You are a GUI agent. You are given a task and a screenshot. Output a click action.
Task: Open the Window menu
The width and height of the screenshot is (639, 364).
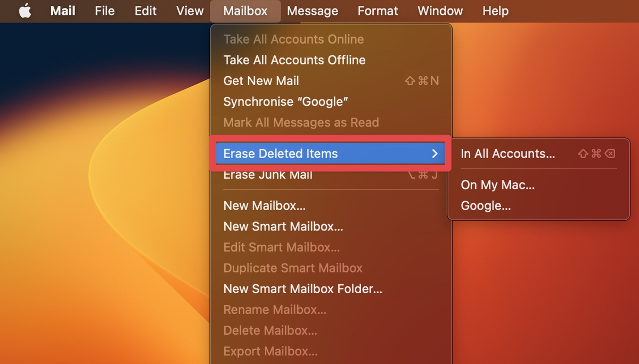[440, 11]
